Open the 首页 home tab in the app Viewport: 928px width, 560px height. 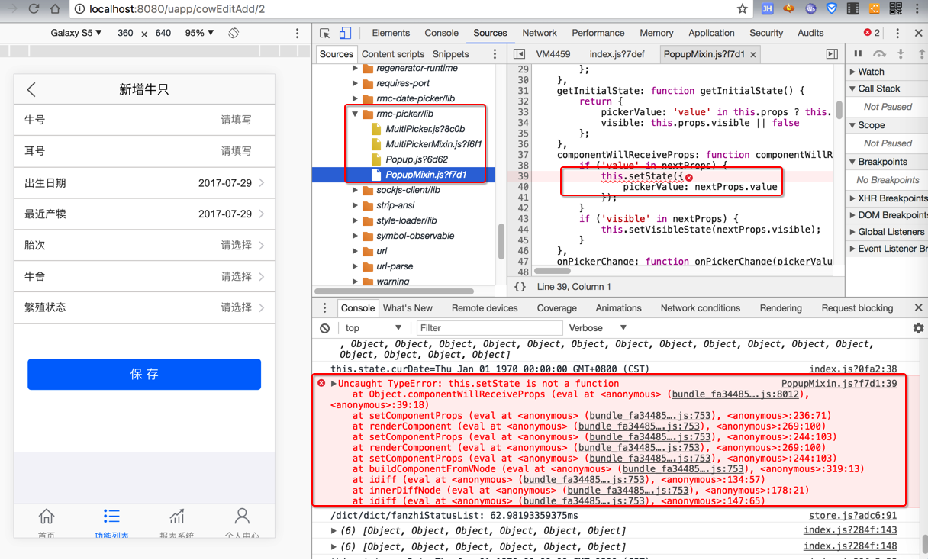click(x=47, y=523)
